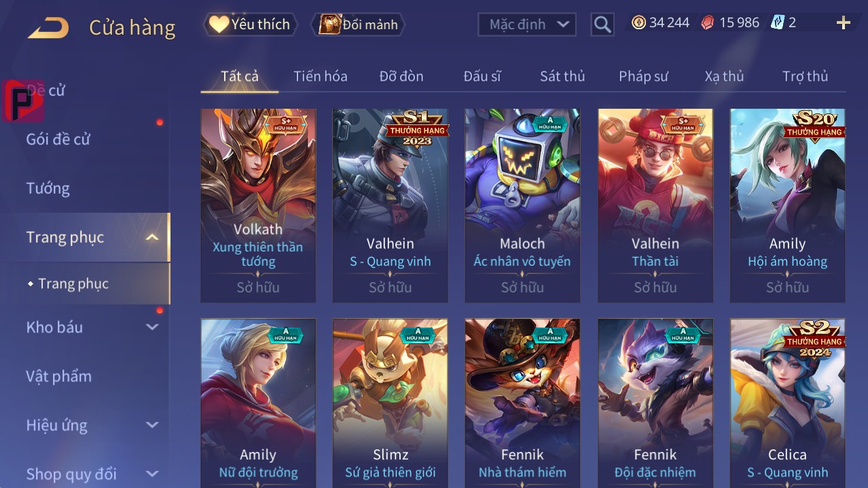Select the Tiến hóa filter tab
The width and height of the screenshot is (868, 488).
click(x=321, y=76)
